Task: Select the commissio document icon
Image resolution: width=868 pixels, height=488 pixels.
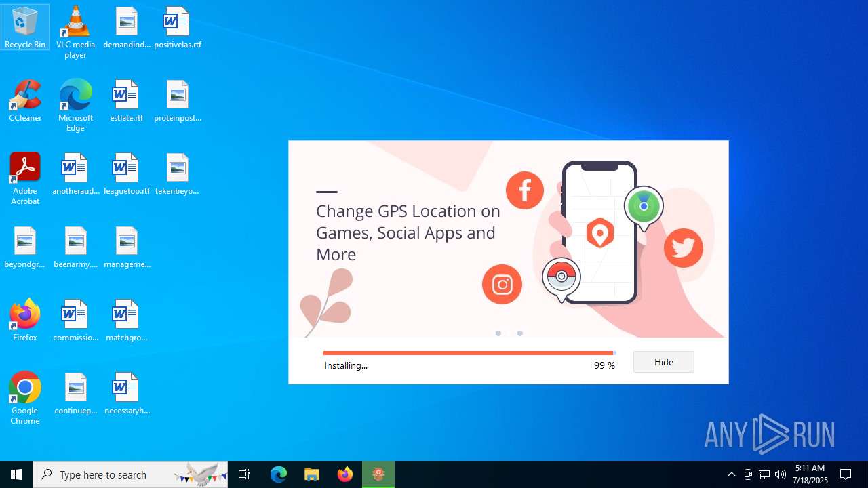Action: (x=75, y=321)
